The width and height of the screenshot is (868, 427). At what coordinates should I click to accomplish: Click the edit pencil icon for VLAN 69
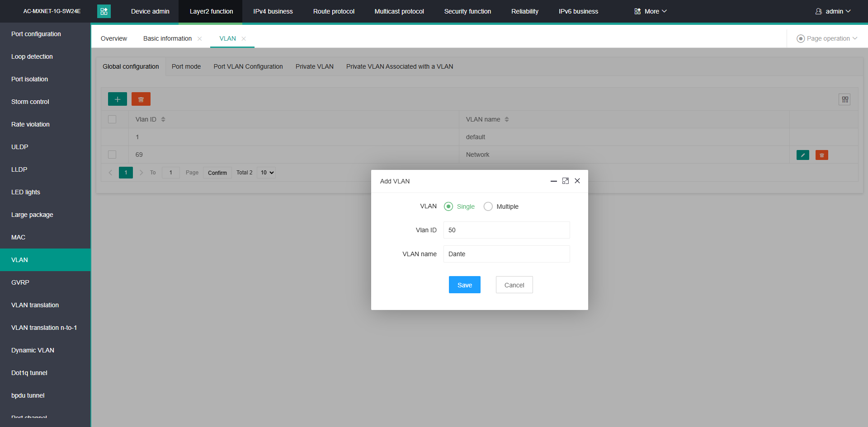coord(802,155)
